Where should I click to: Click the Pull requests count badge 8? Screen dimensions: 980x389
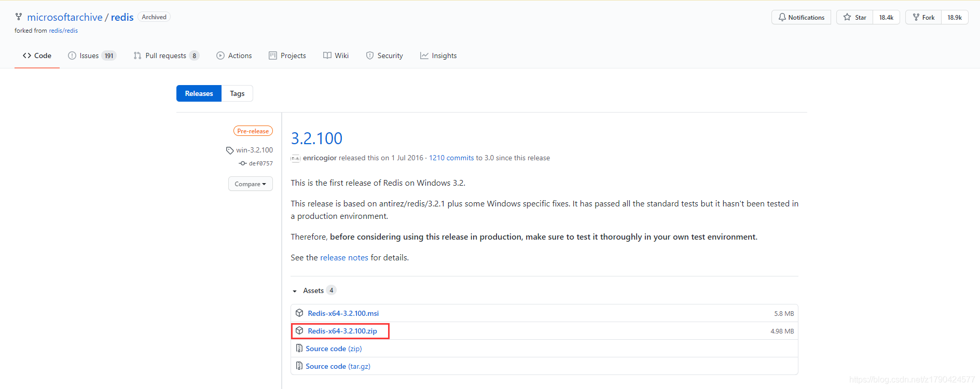(195, 55)
